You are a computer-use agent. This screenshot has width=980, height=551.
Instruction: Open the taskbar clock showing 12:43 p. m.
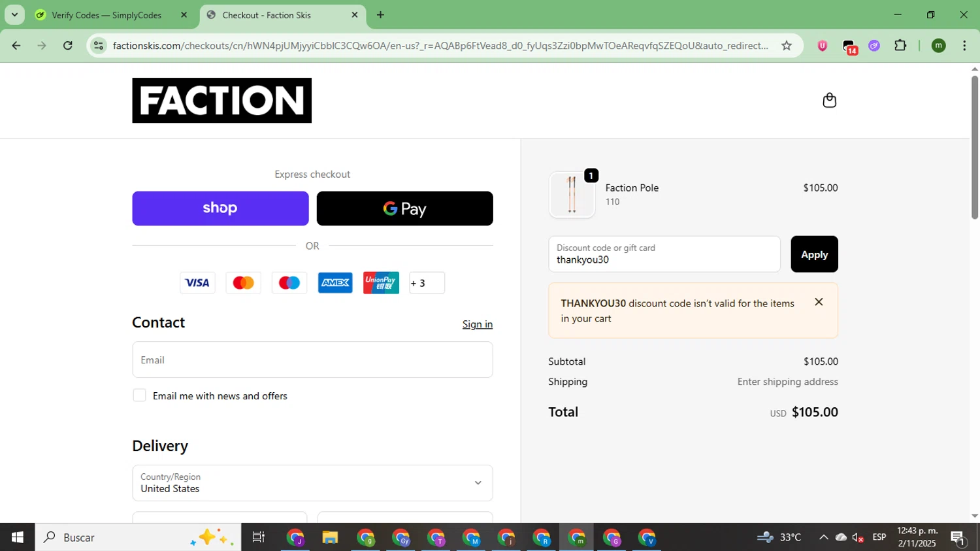coord(917,537)
